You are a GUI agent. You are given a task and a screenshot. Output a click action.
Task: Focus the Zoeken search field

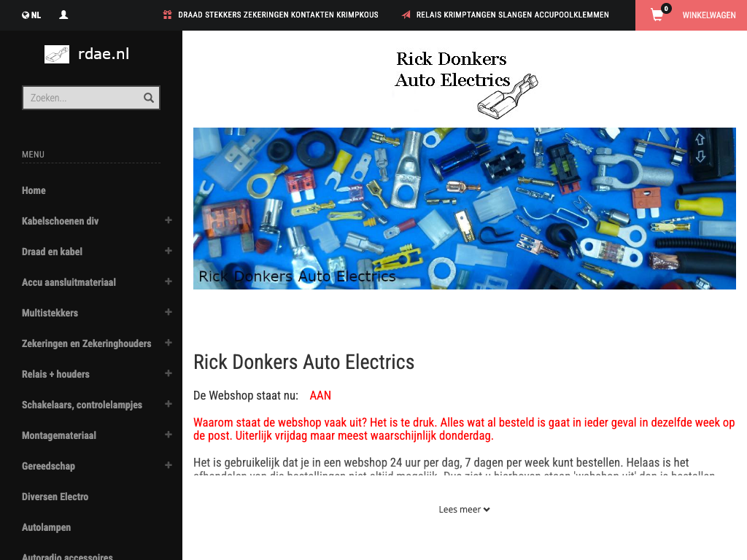[x=83, y=98]
